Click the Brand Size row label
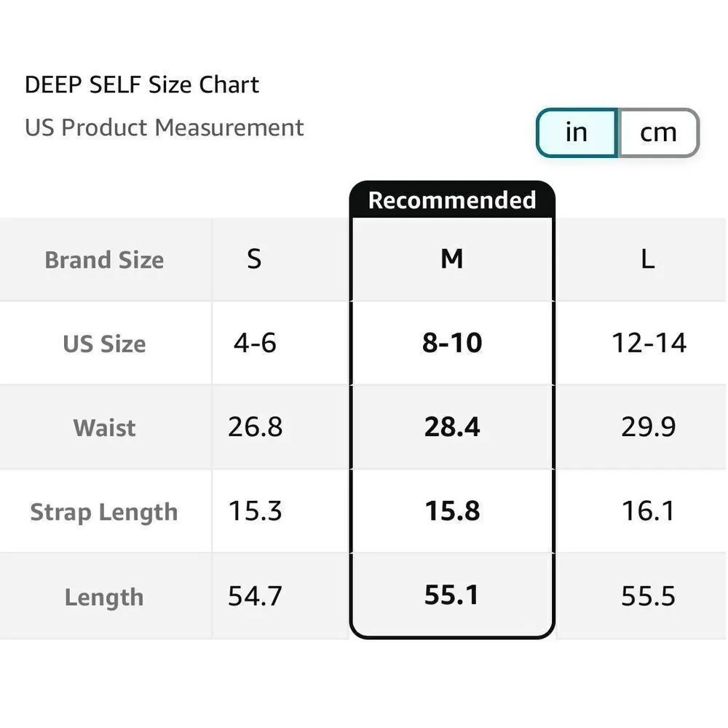 click(104, 260)
